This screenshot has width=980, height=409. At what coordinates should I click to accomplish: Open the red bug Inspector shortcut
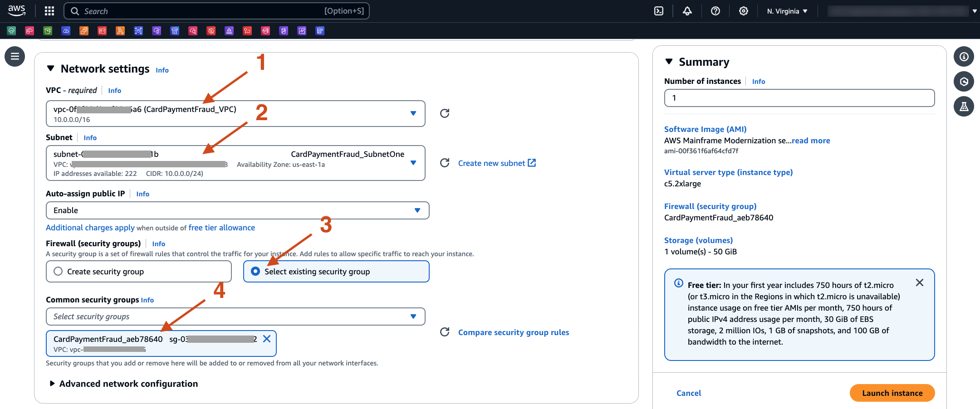pos(211,31)
